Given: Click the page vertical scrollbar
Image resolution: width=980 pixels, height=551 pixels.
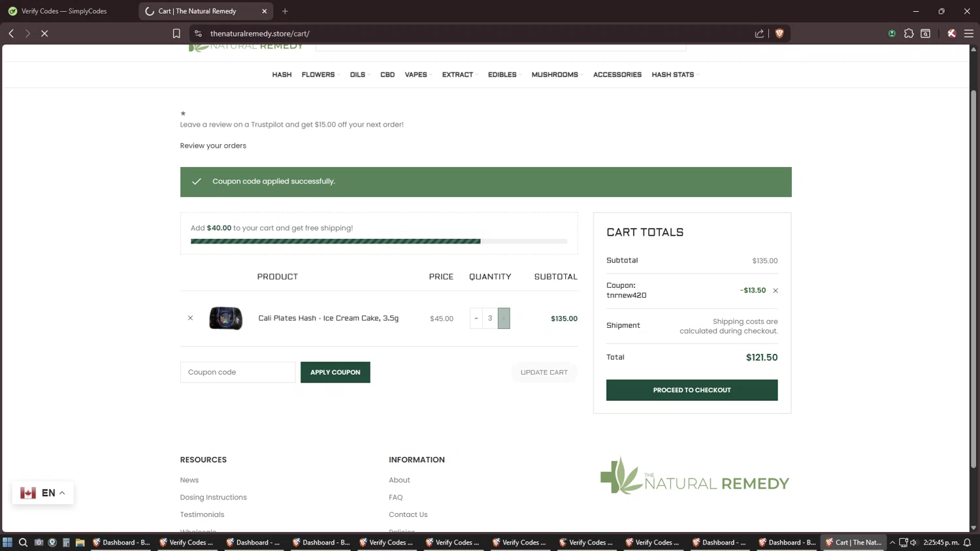Looking at the screenshot, I should click(x=973, y=279).
